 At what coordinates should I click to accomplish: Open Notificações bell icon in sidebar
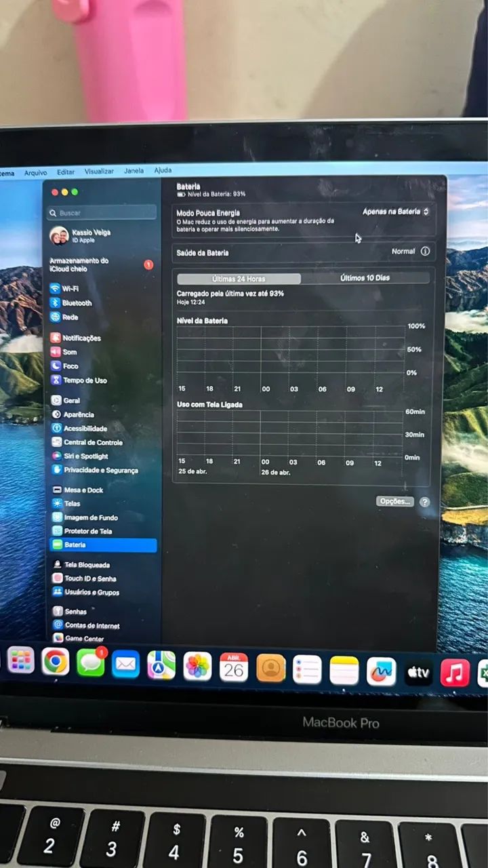pyautogui.click(x=56, y=338)
